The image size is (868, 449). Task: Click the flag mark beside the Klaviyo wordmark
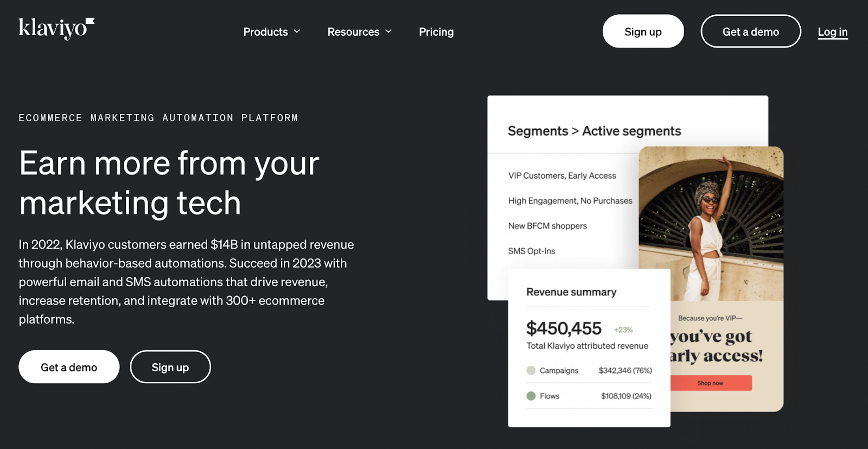coord(91,20)
